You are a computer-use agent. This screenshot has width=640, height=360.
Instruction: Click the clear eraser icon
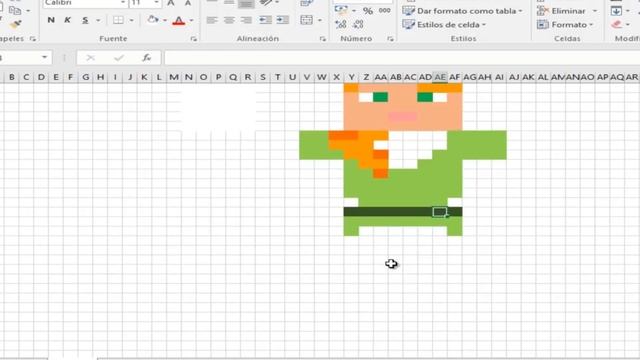coord(616,25)
